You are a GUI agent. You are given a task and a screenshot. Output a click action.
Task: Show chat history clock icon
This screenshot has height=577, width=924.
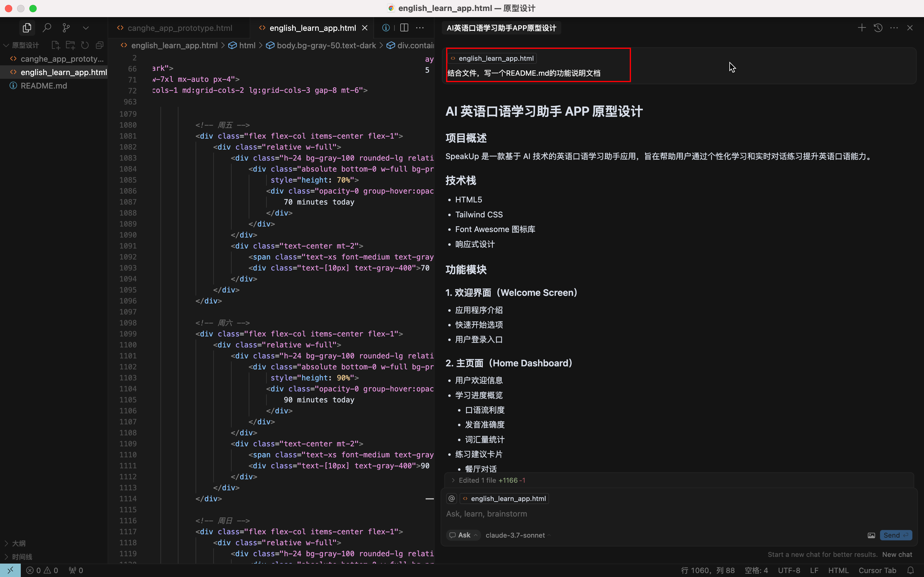[878, 28]
